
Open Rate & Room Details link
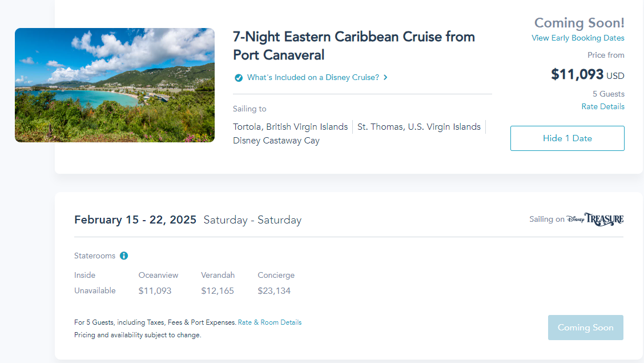[x=269, y=322]
